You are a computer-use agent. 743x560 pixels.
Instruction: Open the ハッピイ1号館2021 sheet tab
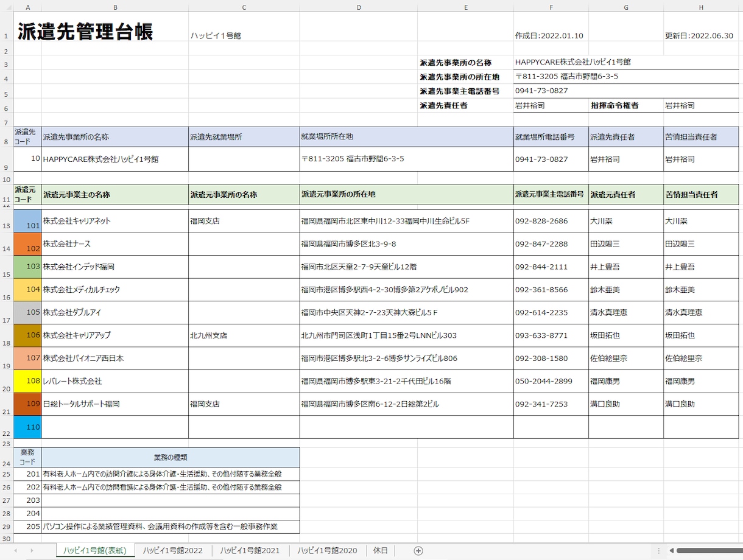pos(250,550)
